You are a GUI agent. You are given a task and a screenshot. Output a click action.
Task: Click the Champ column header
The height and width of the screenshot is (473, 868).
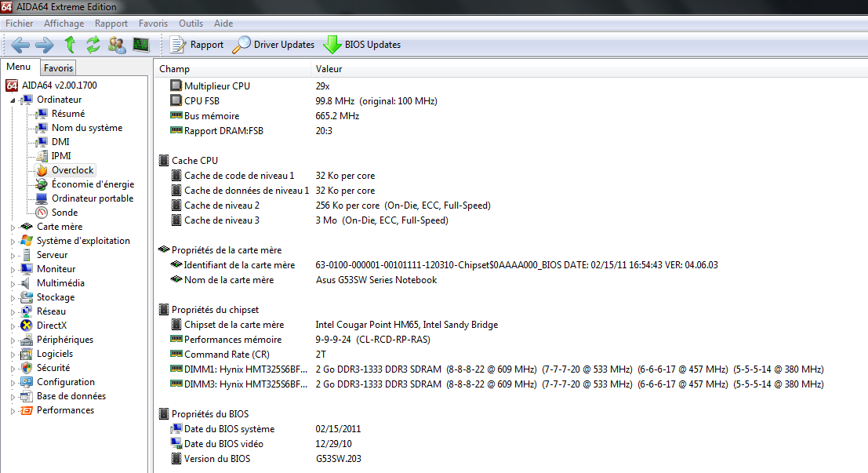tap(174, 69)
